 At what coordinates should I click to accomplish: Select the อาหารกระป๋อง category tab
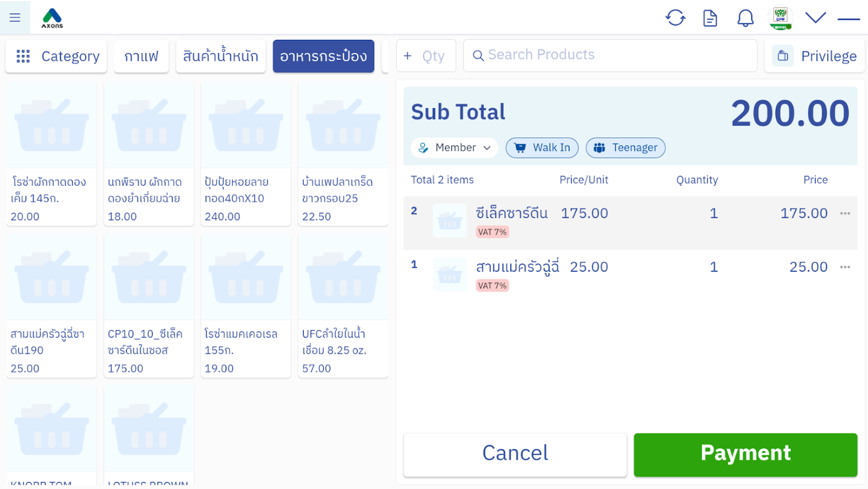(323, 56)
